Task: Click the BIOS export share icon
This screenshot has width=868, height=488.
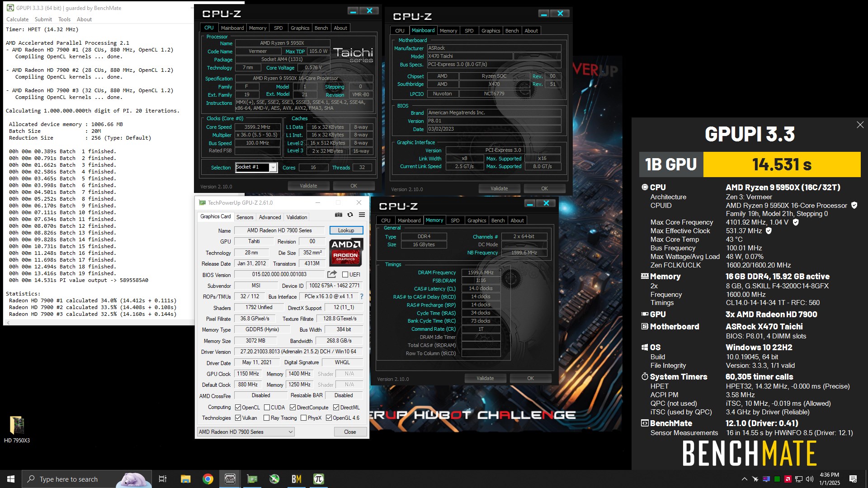Action: pos(332,274)
